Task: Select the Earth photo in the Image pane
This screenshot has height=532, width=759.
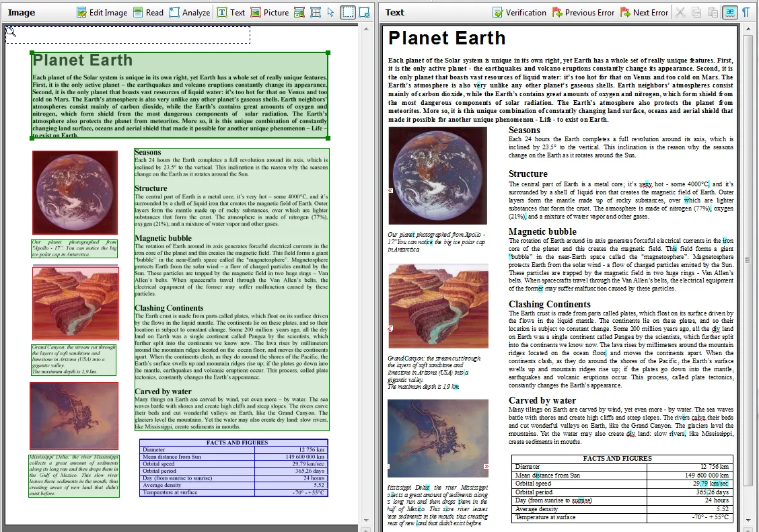Action: pos(75,192)
